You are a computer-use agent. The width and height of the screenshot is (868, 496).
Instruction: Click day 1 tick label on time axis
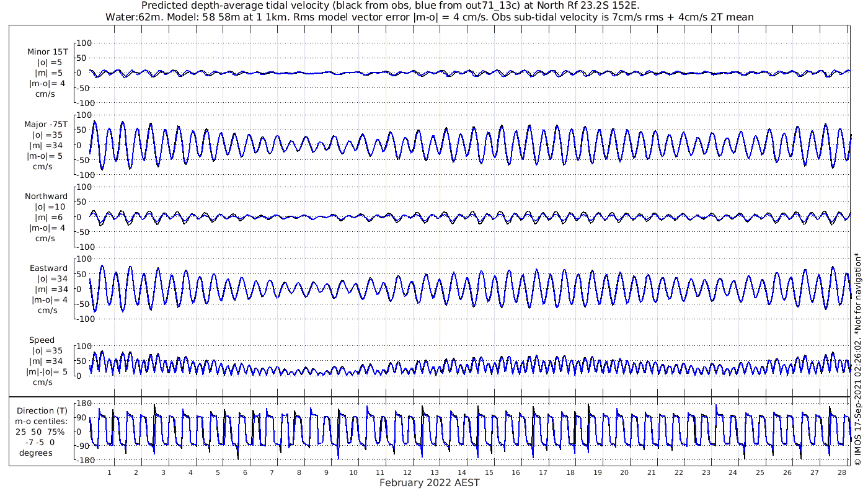(110, 472)
